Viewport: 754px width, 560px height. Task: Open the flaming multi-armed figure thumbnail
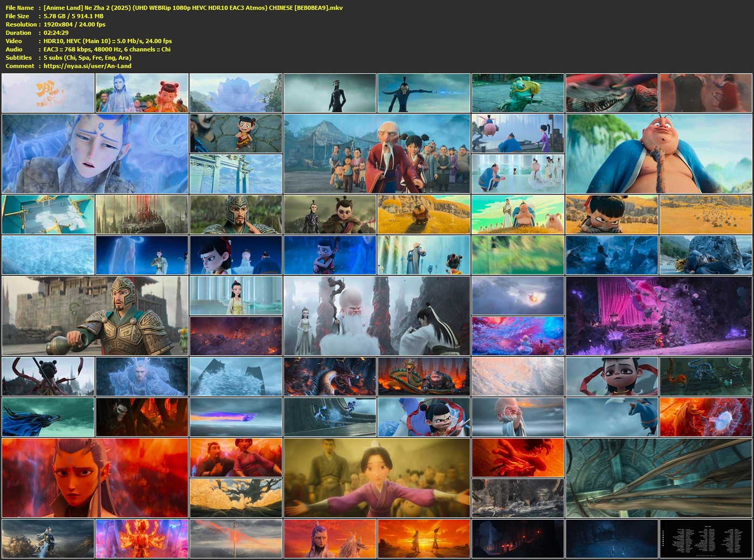[x=142, y=538]
